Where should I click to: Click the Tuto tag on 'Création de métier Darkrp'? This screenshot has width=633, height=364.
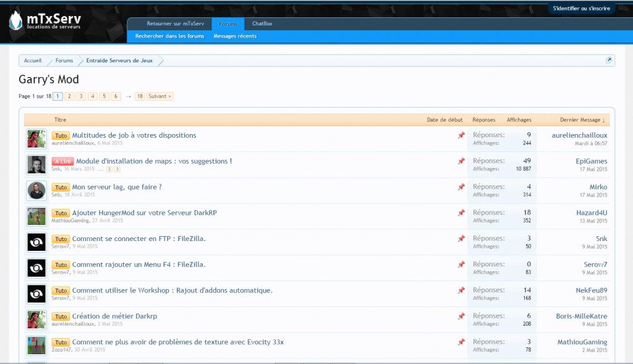click(x=61, y=316)
